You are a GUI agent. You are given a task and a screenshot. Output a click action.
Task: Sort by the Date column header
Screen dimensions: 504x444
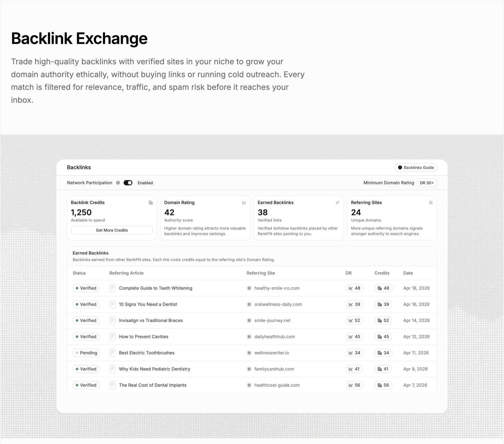click(x=408, y=273)
